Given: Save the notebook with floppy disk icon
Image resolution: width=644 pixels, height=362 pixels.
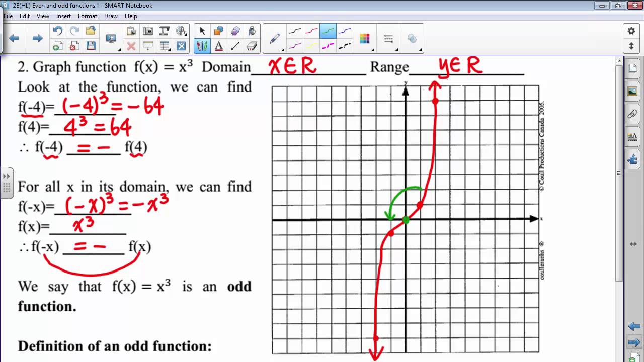Looking at the screenshot, I should 91,46.
